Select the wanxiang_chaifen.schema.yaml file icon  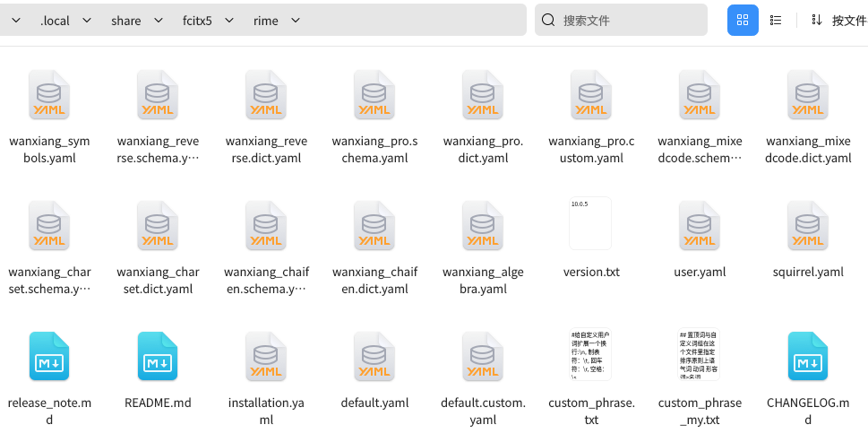(x=266, y=225)
